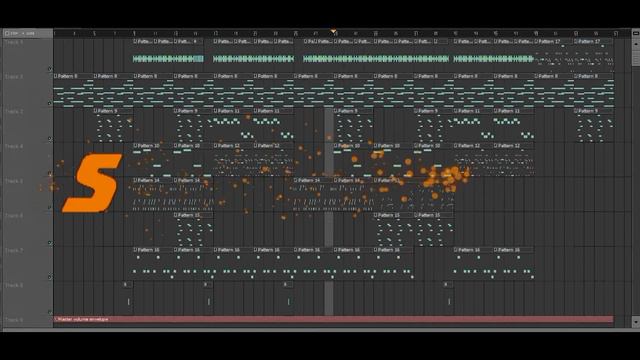The image size is (640, 360).
Task: Select the Track 9 label
Action: tap(14, 320)
